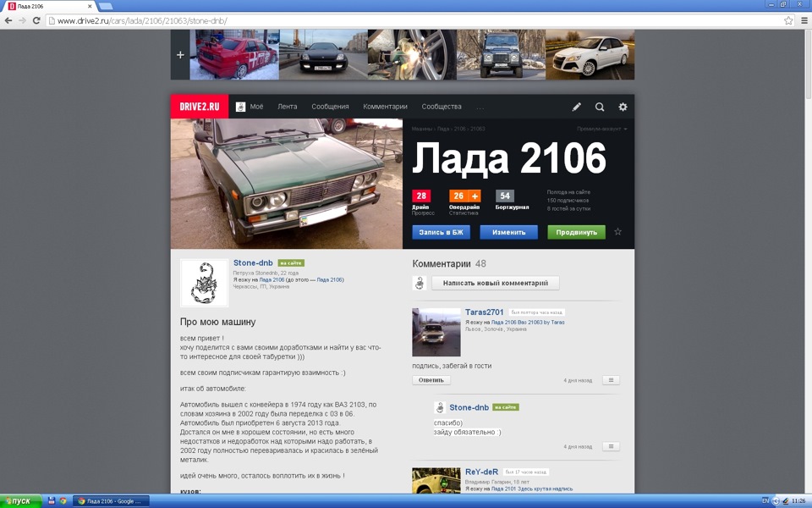Click the white sedan thumbnail in top strip
This screenshot has width=812, height=508.
(590, 55)
